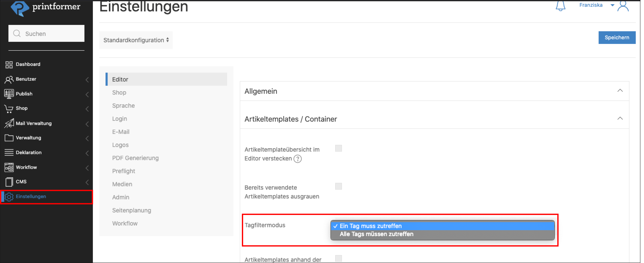This screenshot has width=644, height=263.
Task: Click the Speichern button
Action: (616, 38)
